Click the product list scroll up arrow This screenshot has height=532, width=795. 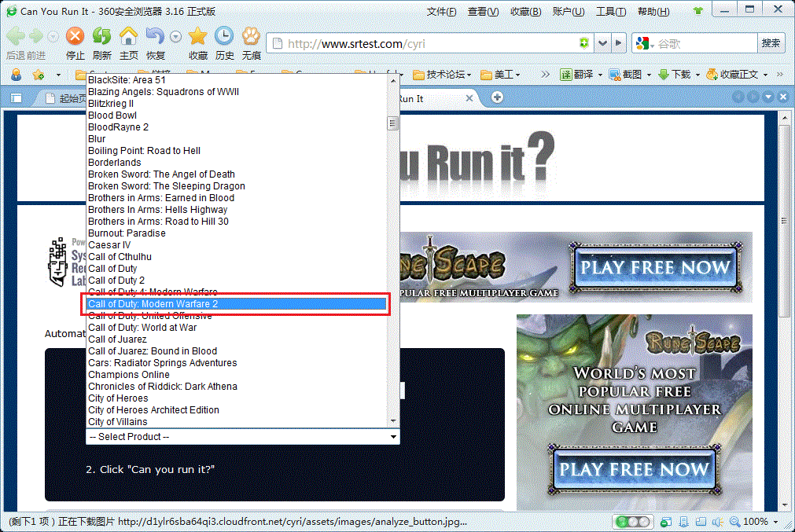393,81
